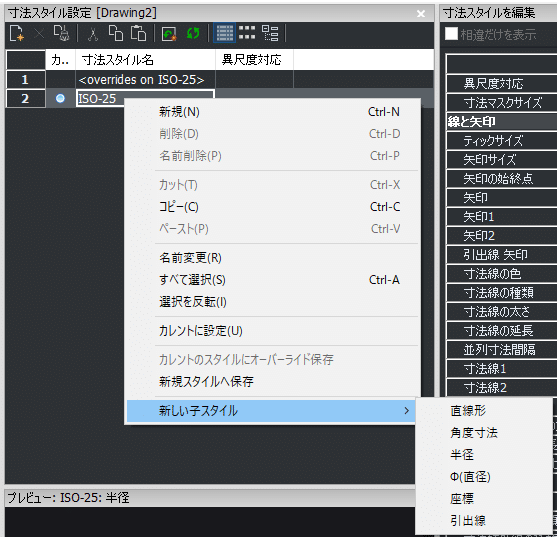Select 矢印サイズ property
Image resolution: width=557 pixels, height=537 pixels.
coord(502,160)
